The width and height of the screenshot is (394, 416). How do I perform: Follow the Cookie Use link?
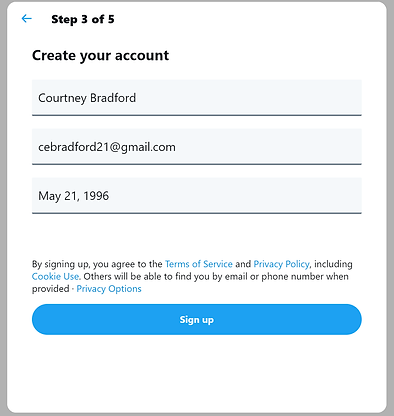(x=56, y=276)
